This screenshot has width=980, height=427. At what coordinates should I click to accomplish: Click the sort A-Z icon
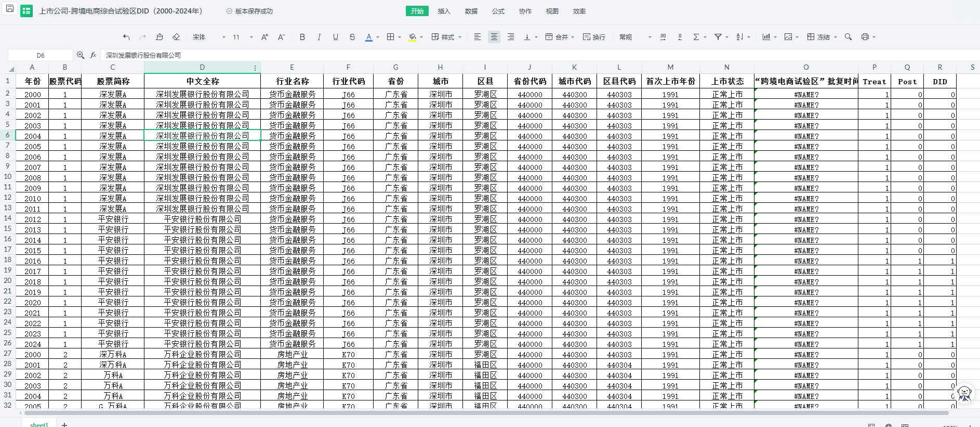[x=740, y=37]
